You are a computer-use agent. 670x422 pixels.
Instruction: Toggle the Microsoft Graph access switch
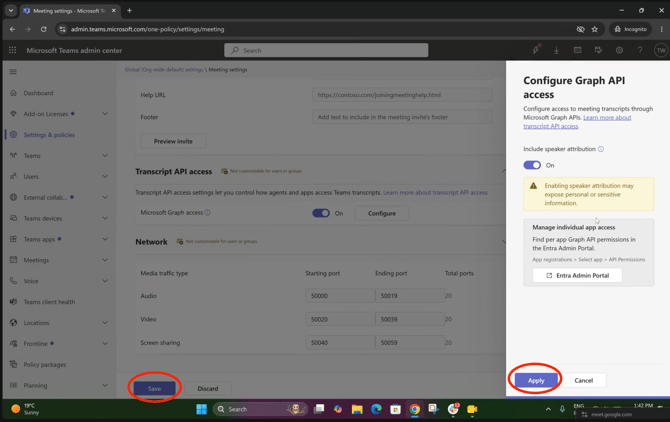[321, 213]
